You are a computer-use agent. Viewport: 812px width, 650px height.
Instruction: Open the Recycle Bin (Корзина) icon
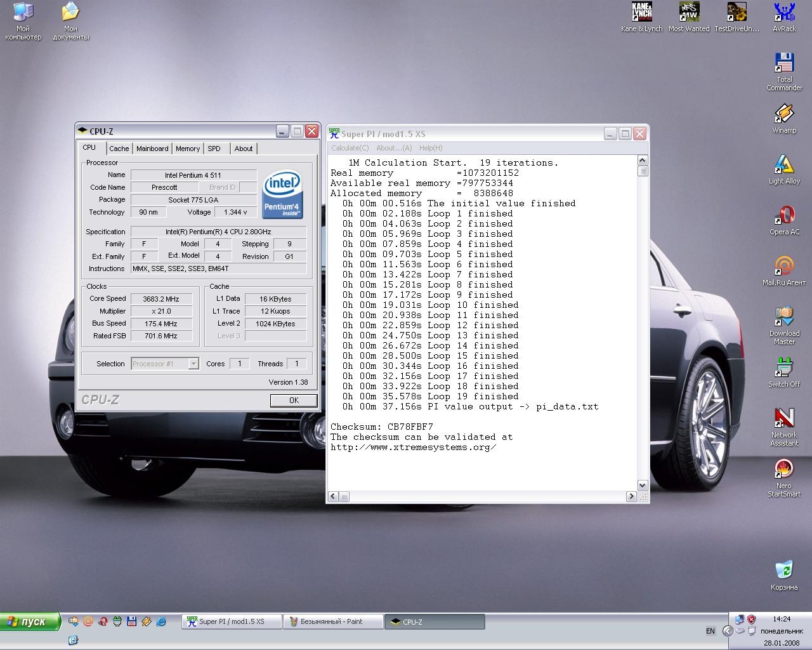coord(784,576)
